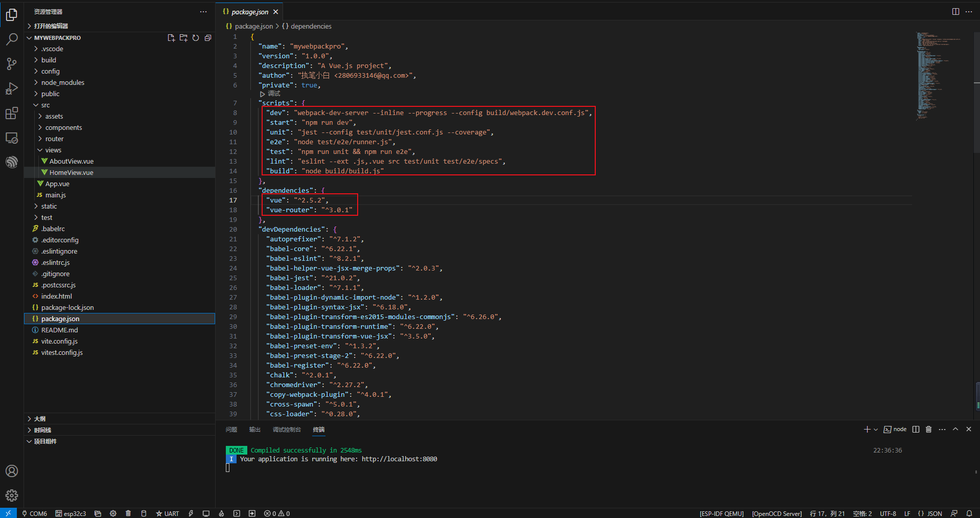
Task: Collapse the views folder
Action: [53, 150]
